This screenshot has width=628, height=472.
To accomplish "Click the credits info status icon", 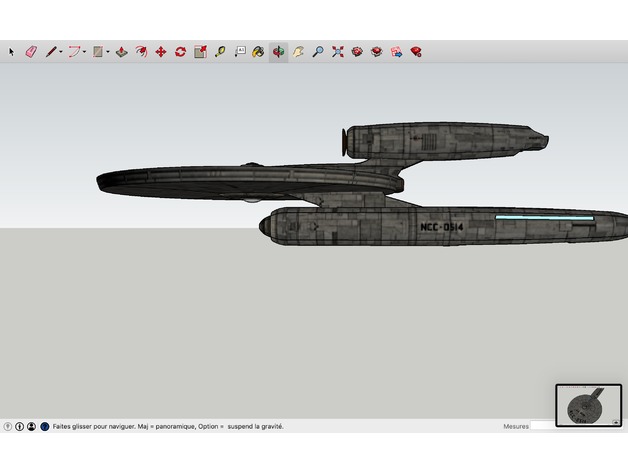I will coord(20,426).
